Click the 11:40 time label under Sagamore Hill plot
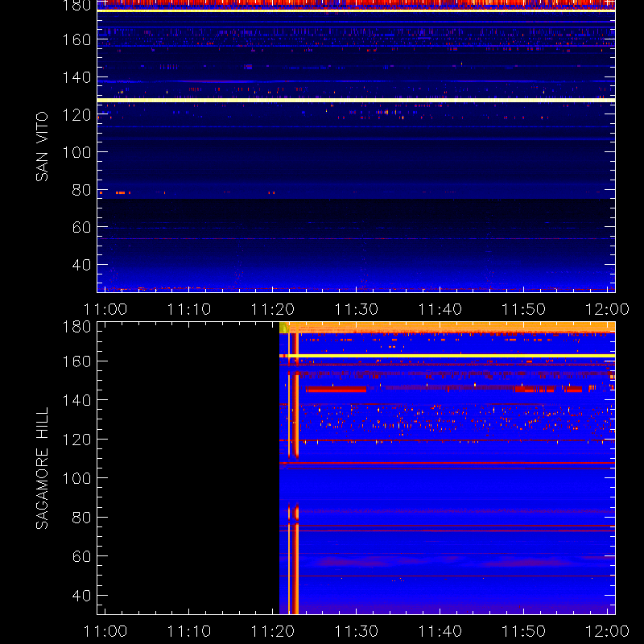644x644 pixels. (x=440, y=631)
